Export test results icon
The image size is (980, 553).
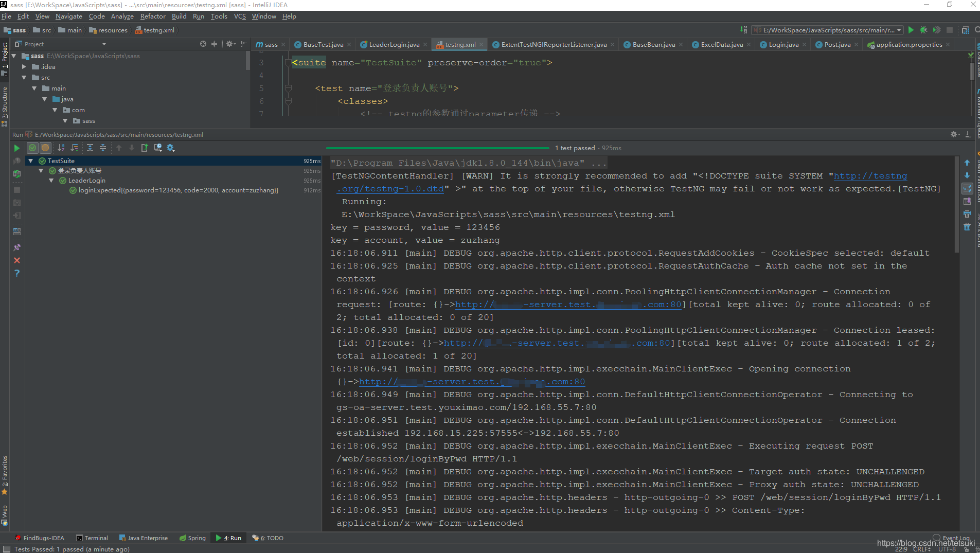145,148
